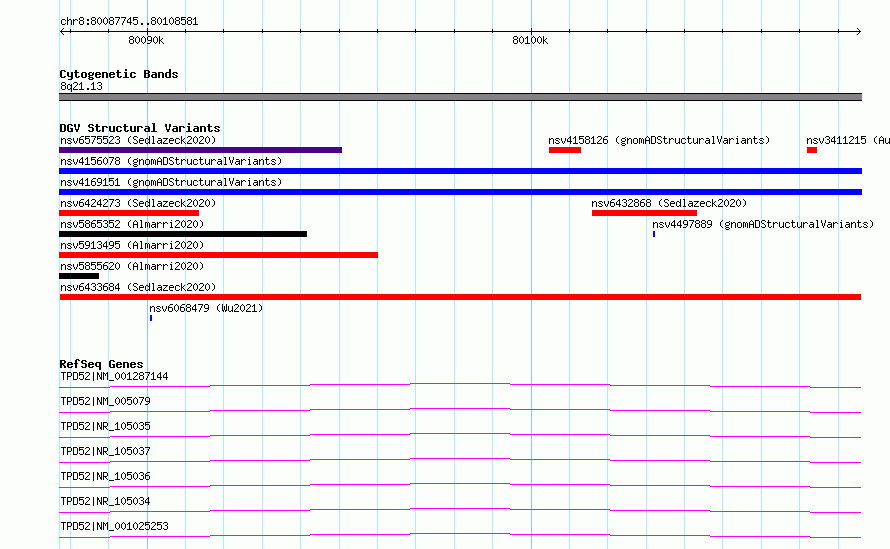Open the nsv4497889 (gnomADStructuralVariants) label
890x549 pixels.
click(x=763, y=224)
